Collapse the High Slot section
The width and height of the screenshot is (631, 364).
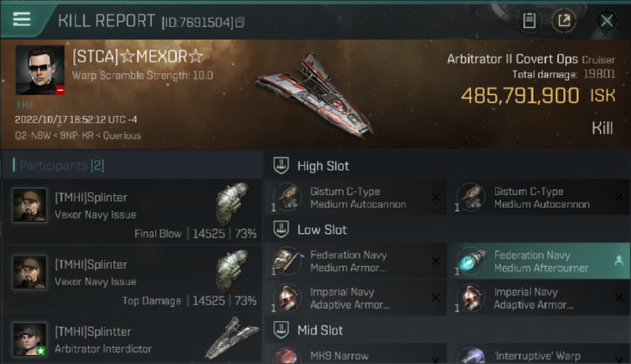[x=281, y=166]
